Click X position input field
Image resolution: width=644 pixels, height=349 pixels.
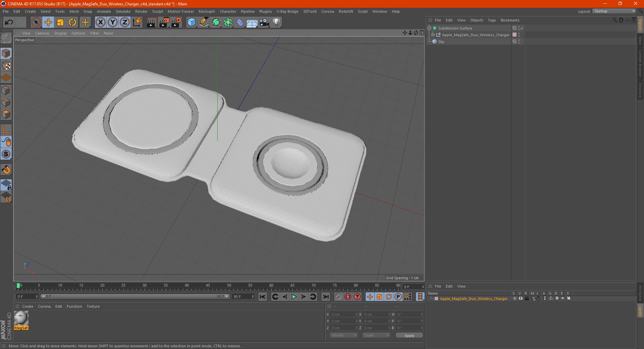coord(344,314)
